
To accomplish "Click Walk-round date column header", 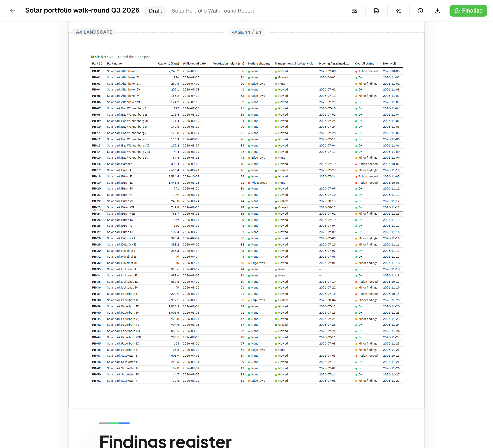I will pyautogui.click(x=194, y=63).
